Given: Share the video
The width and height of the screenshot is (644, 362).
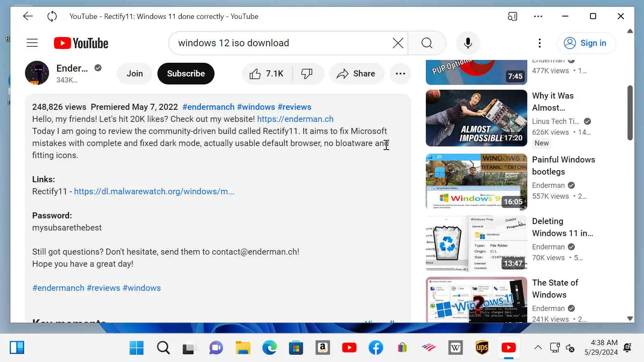Looking at the screenshot, I should click(x=356, y=74).
